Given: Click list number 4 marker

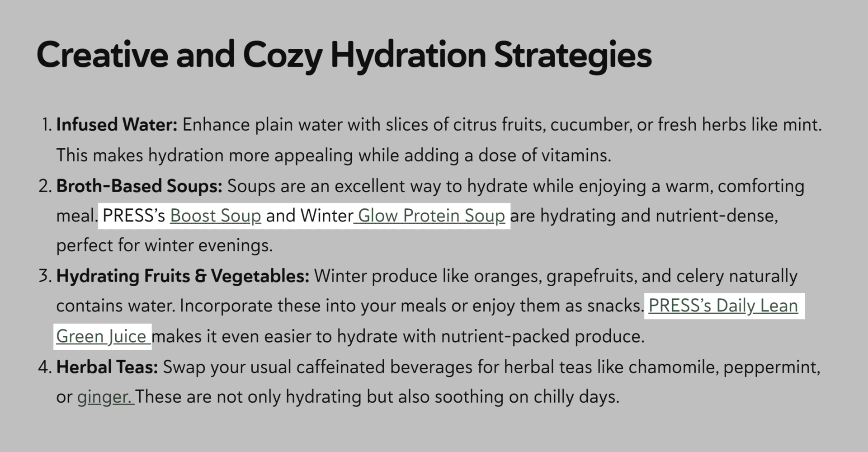Looking at the screenshot, I should (46, 367).
